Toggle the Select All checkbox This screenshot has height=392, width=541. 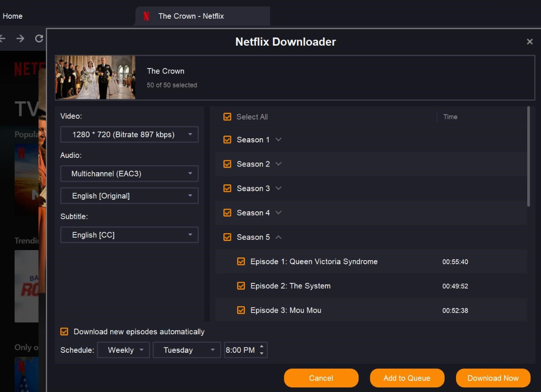pos(228,117)
